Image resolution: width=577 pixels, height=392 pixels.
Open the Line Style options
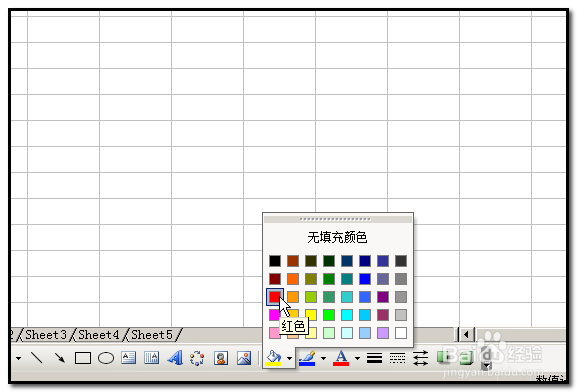tap(374, 358)
